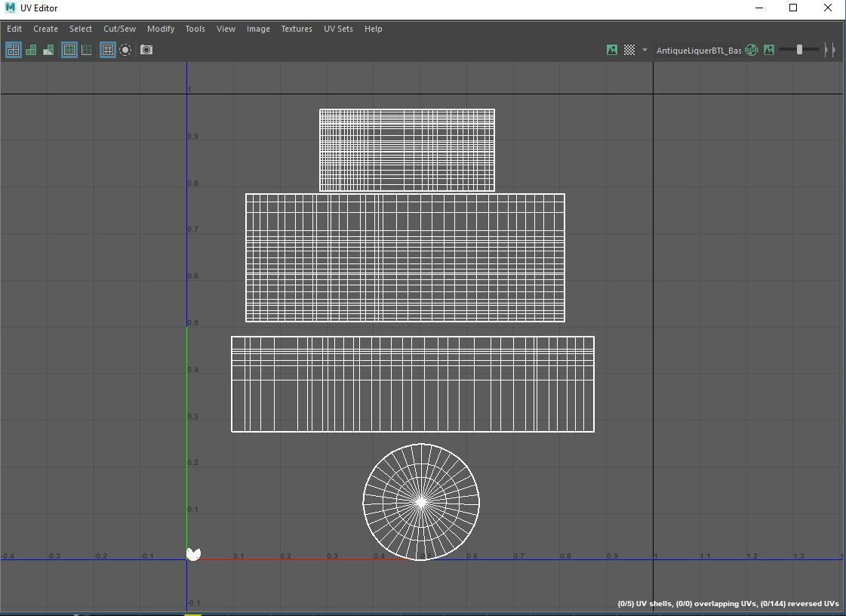Open the Select menu
This screenshot has width=846, height=616.
(x=81, y=29)
